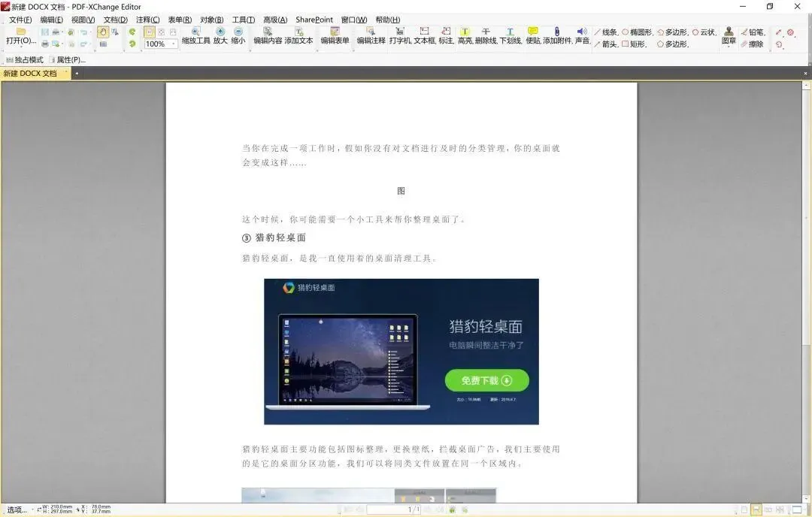This screenshot has height=517, width=812.
Task: Choose the 箭头 arrow drawing tool
Action: (x=606, y=44)
